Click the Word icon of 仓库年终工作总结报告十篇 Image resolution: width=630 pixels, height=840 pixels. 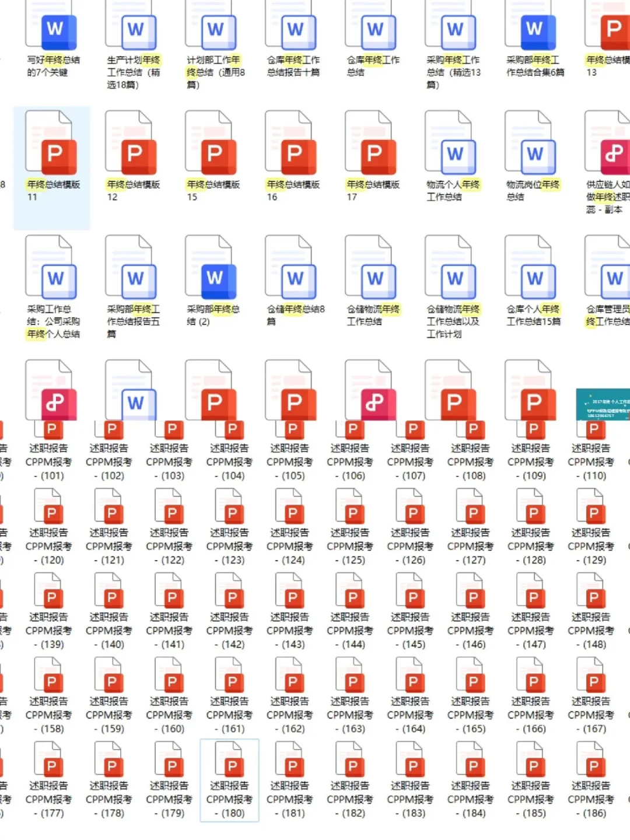click(x=291, y=24)
